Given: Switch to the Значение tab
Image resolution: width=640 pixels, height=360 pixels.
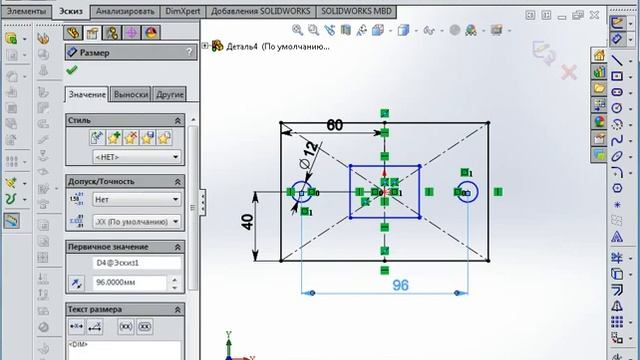Looking at the screenshot, I should (87, 94).
